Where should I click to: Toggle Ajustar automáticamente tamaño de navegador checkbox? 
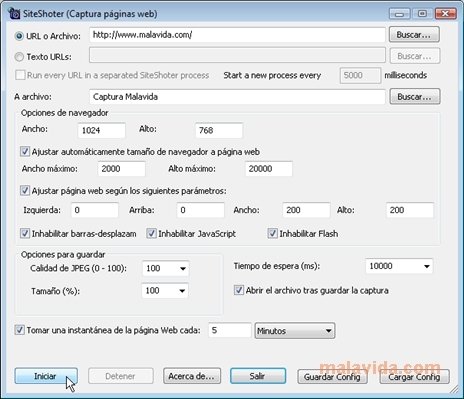pos(25,152)
